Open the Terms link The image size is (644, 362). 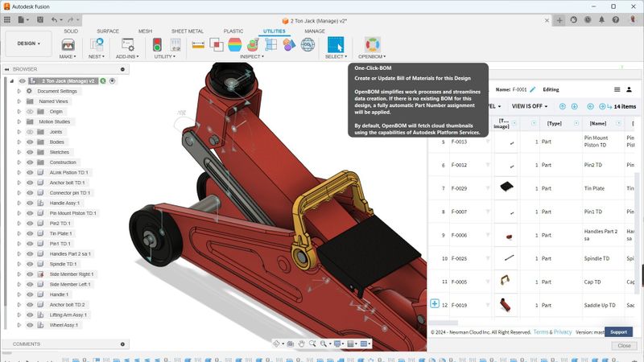(x=540, y=332)
